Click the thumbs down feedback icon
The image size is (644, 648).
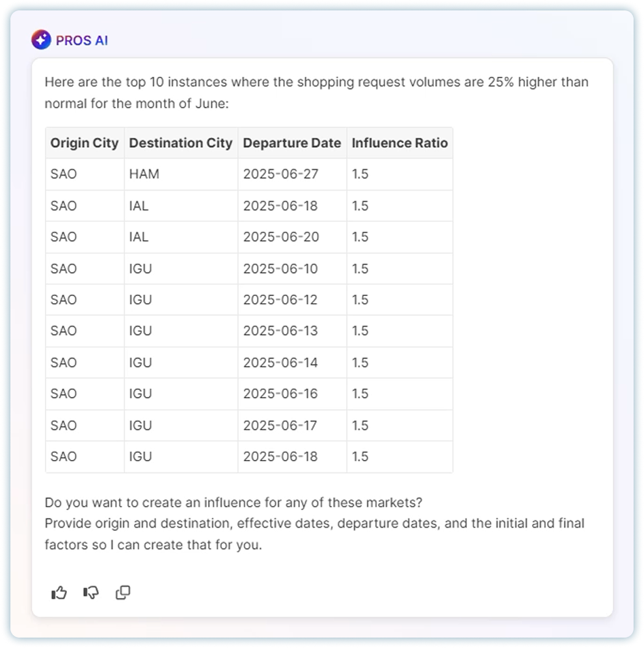click(x=91, y=593)
